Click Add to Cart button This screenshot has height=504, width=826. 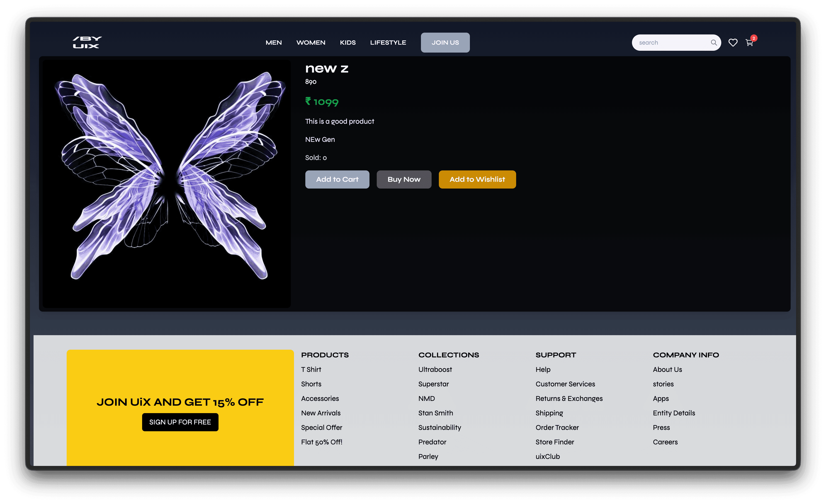point(337,179)
